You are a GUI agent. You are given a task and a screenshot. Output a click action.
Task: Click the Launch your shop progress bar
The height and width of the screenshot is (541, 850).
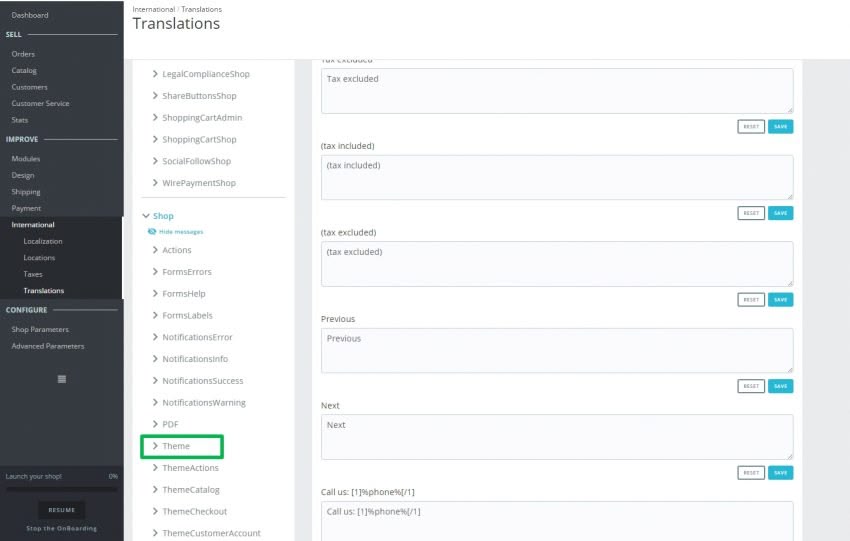(x=62, y=489)
